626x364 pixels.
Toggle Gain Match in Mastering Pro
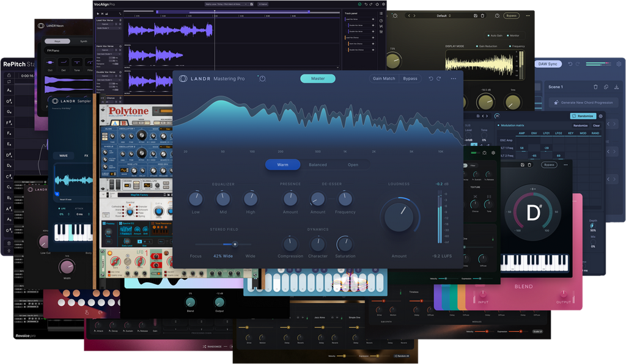[384, 79]
